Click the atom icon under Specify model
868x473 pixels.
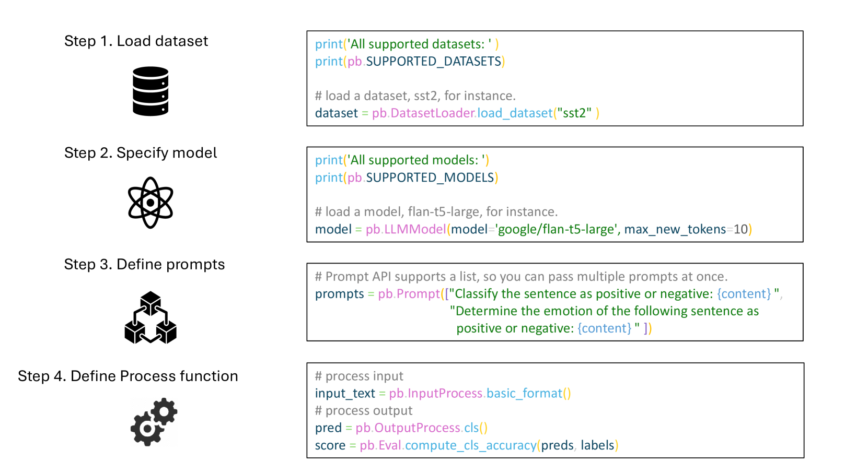151,203
